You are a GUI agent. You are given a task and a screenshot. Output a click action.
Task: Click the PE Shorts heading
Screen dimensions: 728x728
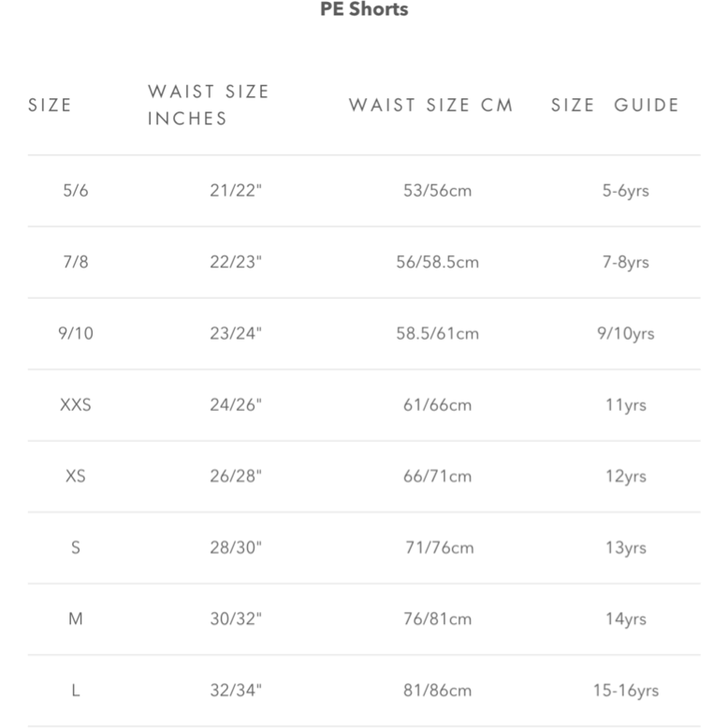coord(364,9)
